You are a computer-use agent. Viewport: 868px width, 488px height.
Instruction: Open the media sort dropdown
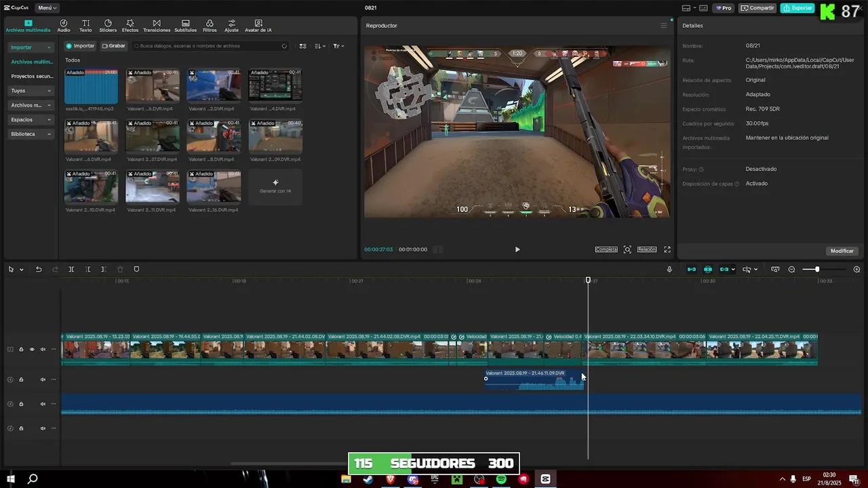tap(320, 46)
